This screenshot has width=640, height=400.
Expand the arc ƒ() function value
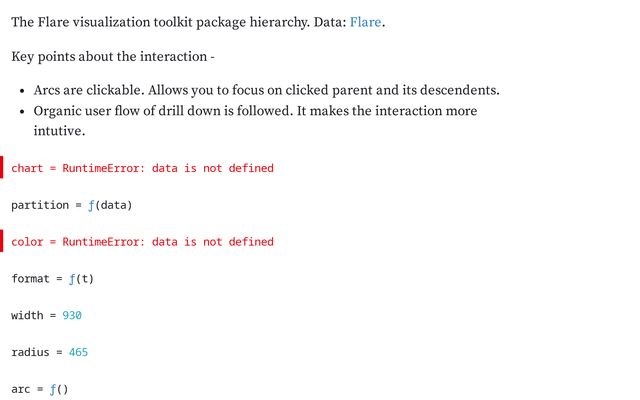pyautogui.click(x=59, y=389)
